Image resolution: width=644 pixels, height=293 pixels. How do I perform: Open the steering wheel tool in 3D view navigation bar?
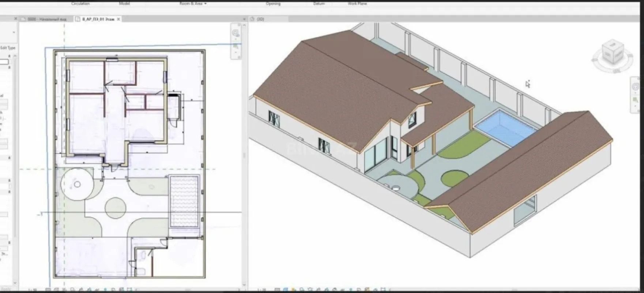(635, 87)
